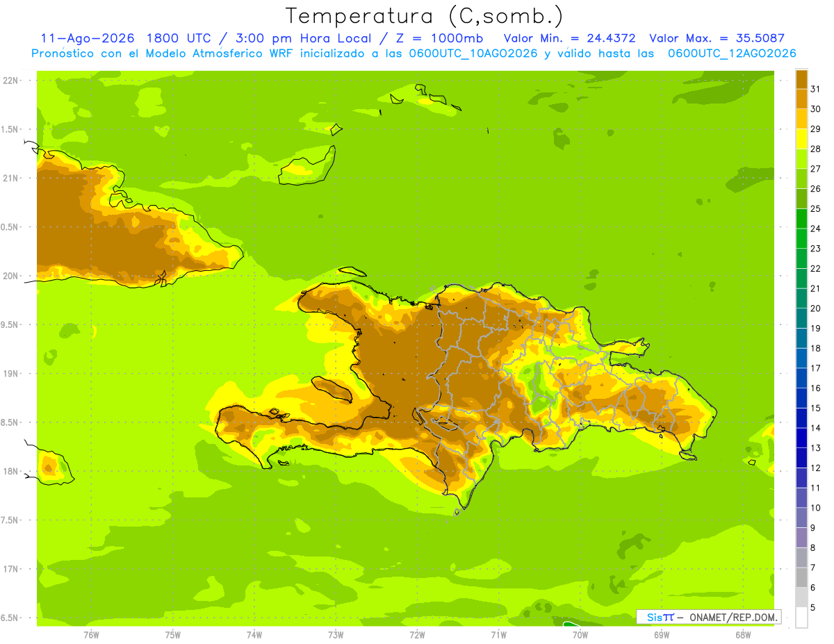Select teal legend swatch between 19 and 20
Screen dimensions: 834x644
pos(801,318)
